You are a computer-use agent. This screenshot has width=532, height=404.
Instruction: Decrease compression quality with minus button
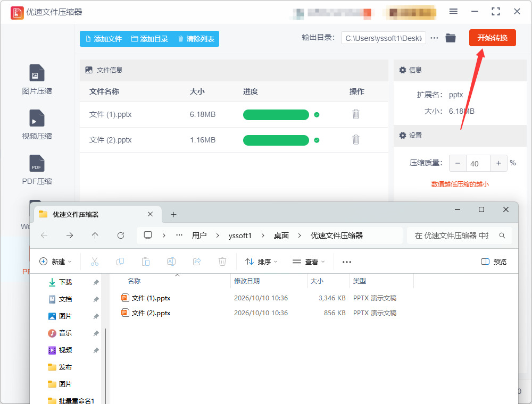click(458, 163)
